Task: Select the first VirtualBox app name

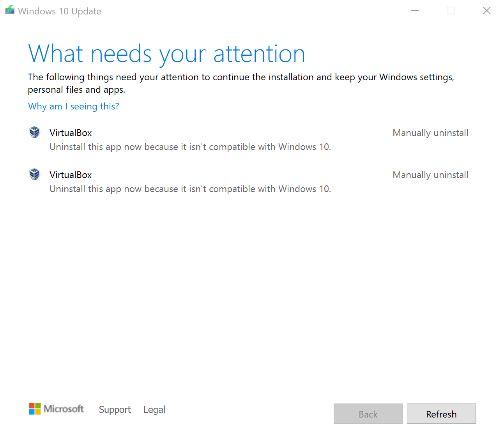Action: click(71, 133)
